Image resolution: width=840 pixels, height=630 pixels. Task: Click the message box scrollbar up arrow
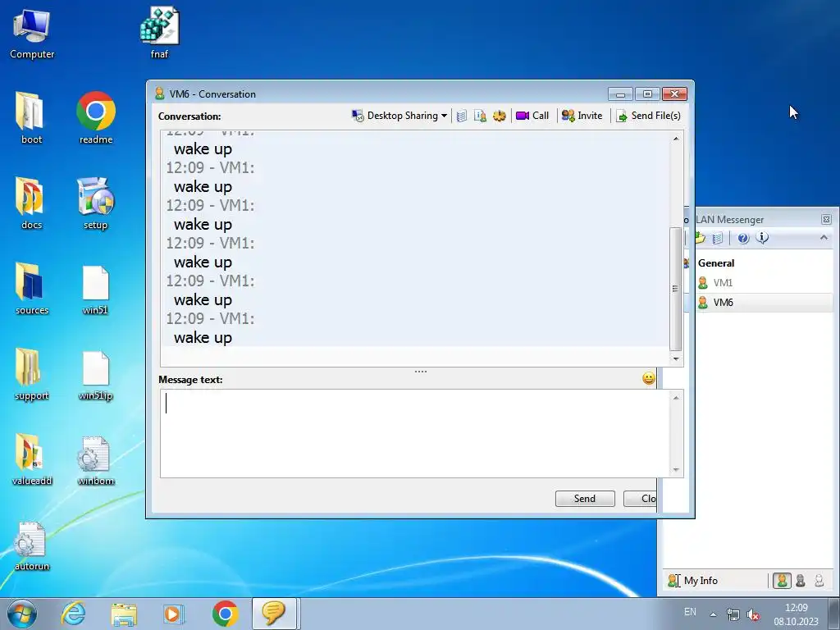tap(676, 398)
